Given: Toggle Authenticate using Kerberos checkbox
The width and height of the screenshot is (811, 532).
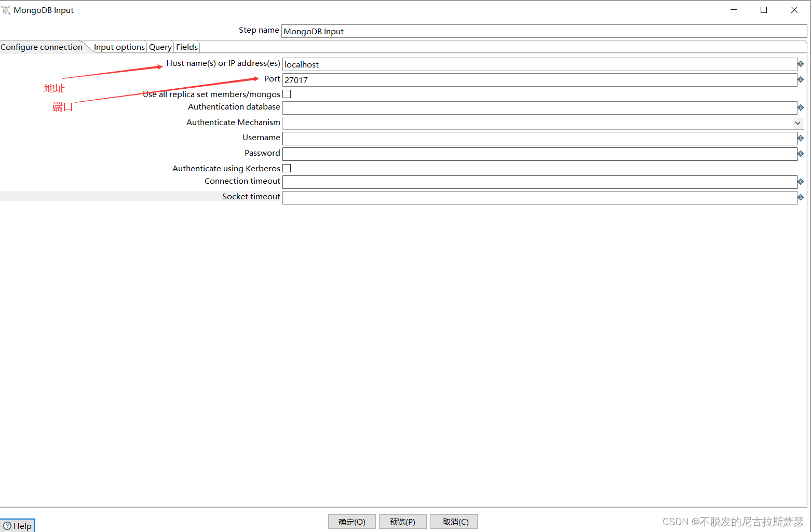Looking at the screenshot, I should click(x=287, y=168).
